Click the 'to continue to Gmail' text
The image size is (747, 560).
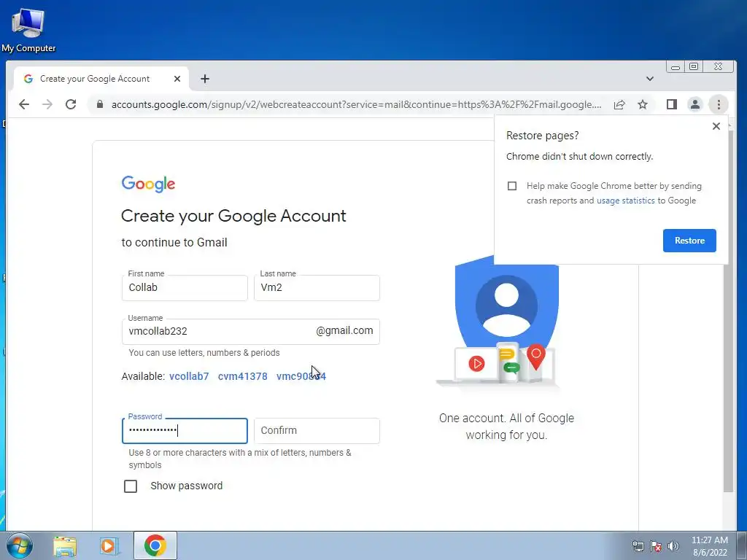pyautogui.click(x=174, y=242)
